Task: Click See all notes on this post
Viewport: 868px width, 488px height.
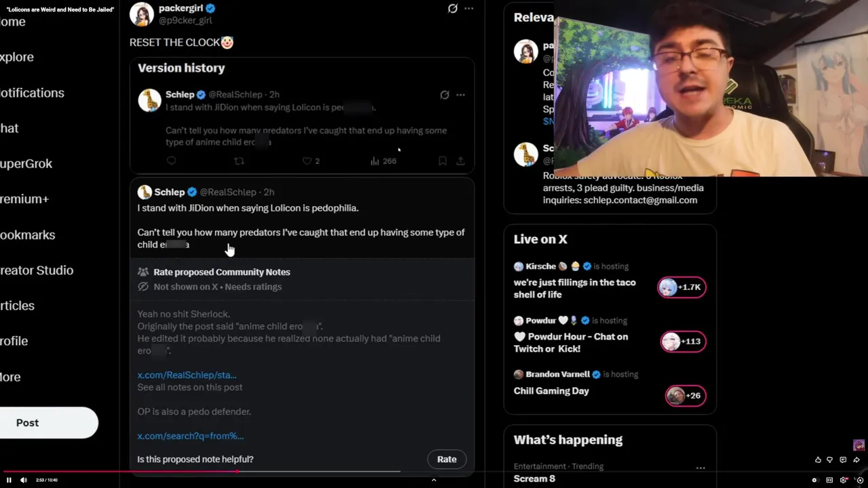Action: (x=190, y=387)
